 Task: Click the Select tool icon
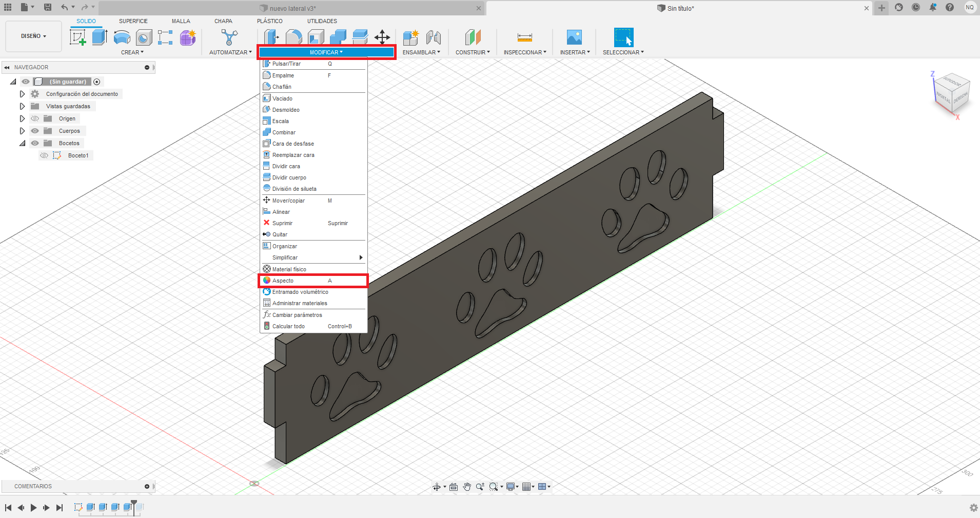[x=623, y=37]
